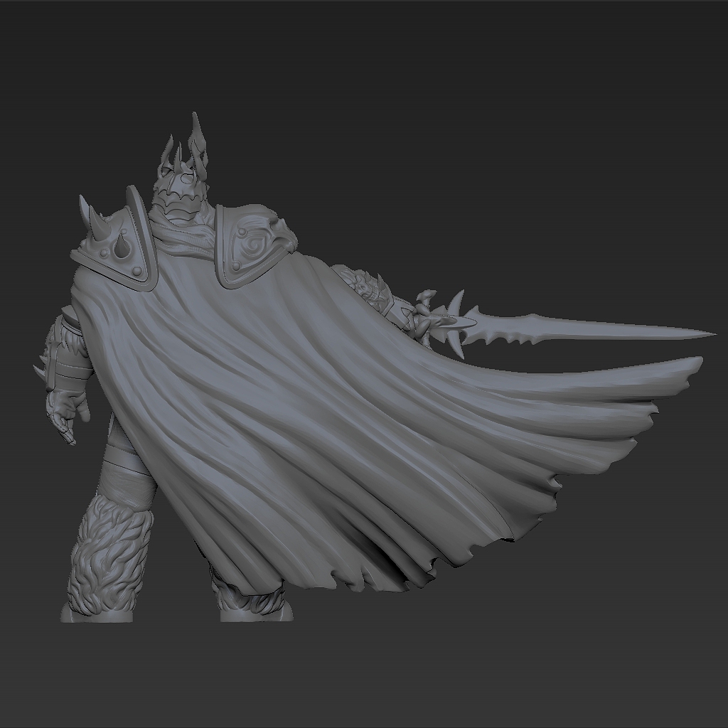Click the sword blade on the model
728x728 pixels.
click(589, 330)
